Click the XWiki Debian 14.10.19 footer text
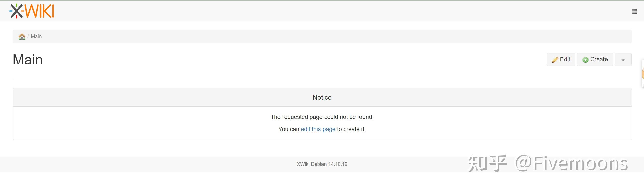Screen dimensions: 644x189 click(322, 164)
